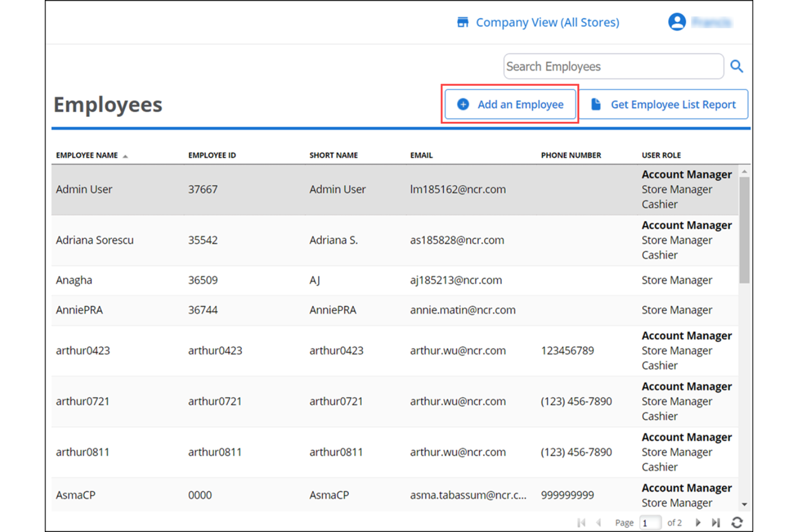This screenshot has width=798, height=532.
Task: Click the plus icon on Add an Employee
Action: click(463, 104)
